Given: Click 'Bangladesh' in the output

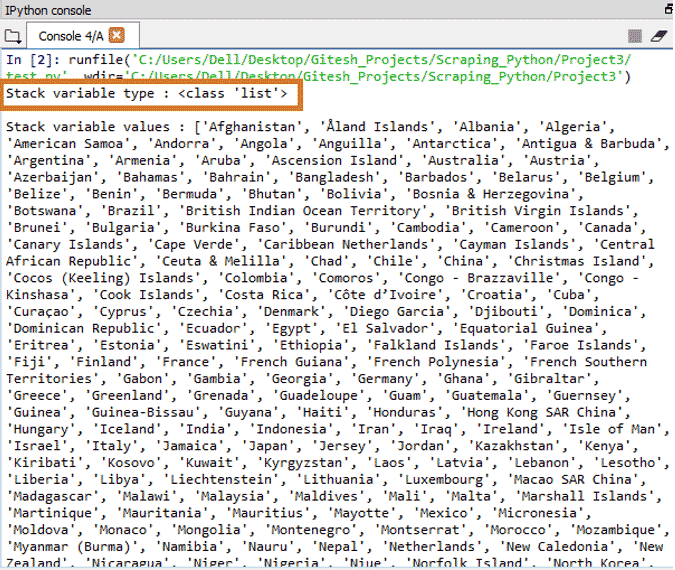Looking at the screenshot, I should (x=334, y=177).
